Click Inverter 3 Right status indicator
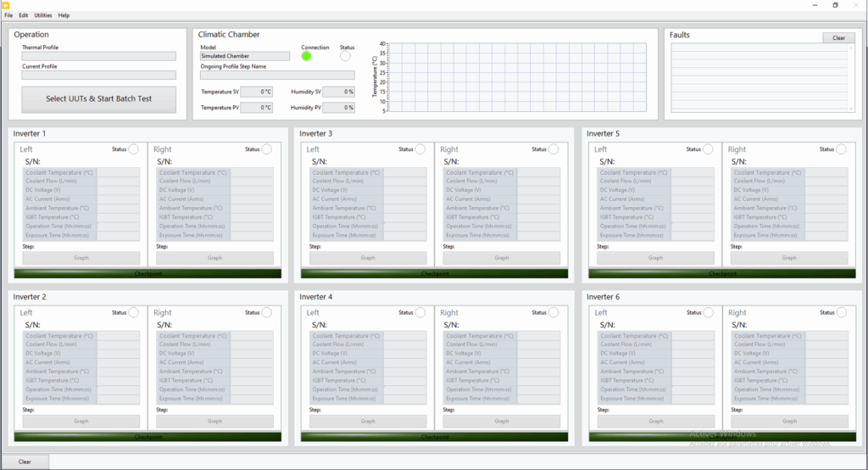 (554, 149)
